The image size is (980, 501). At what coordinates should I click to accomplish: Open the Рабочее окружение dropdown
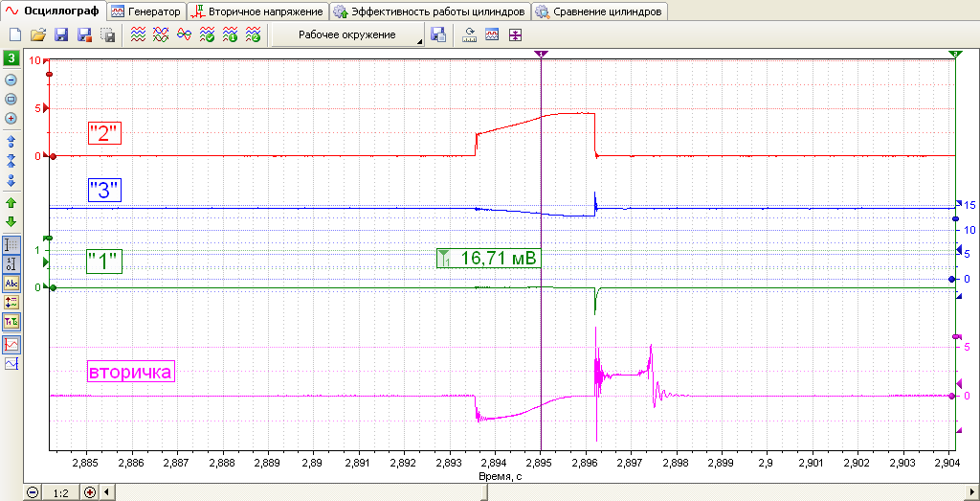click(x=348, y=35)
